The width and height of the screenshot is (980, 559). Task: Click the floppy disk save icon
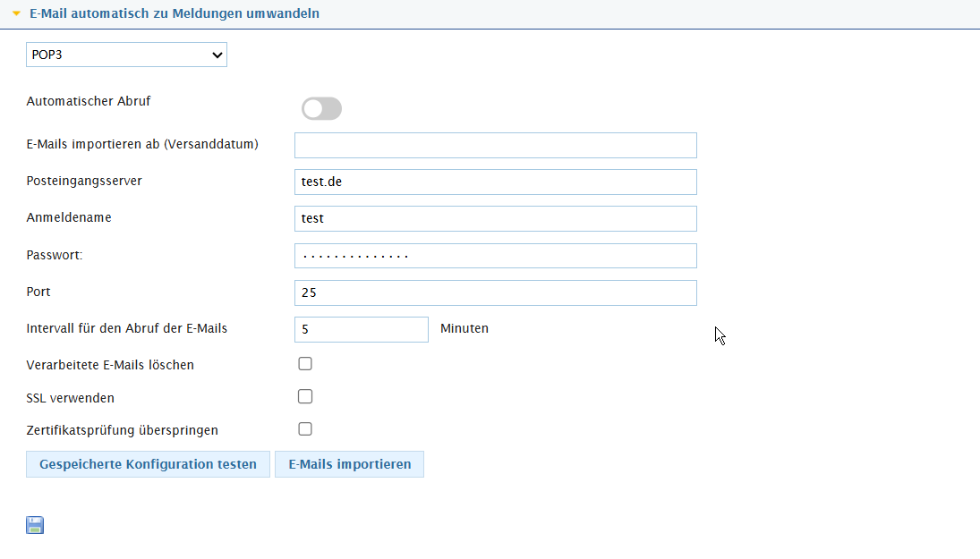35,525
